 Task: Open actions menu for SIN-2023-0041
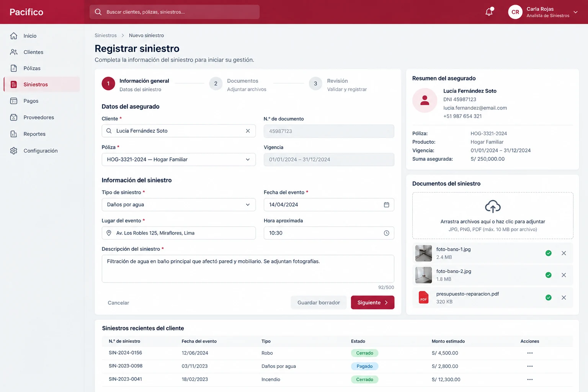tap(530, 379)
